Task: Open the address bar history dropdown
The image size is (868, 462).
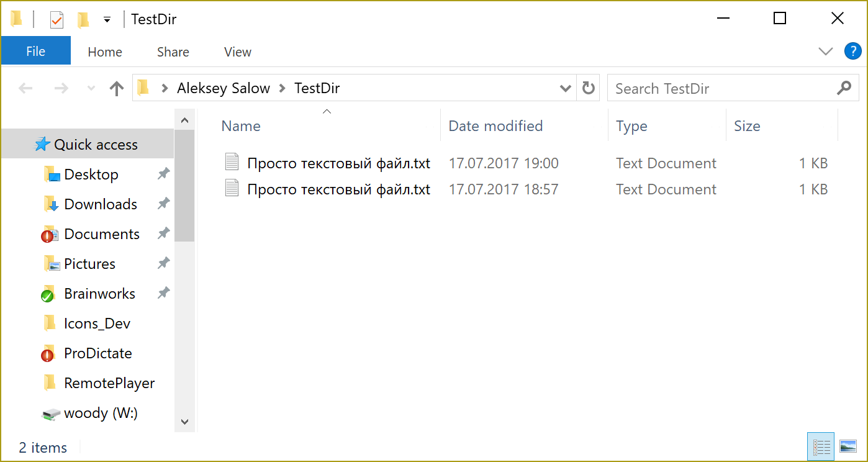Action: 565,89
